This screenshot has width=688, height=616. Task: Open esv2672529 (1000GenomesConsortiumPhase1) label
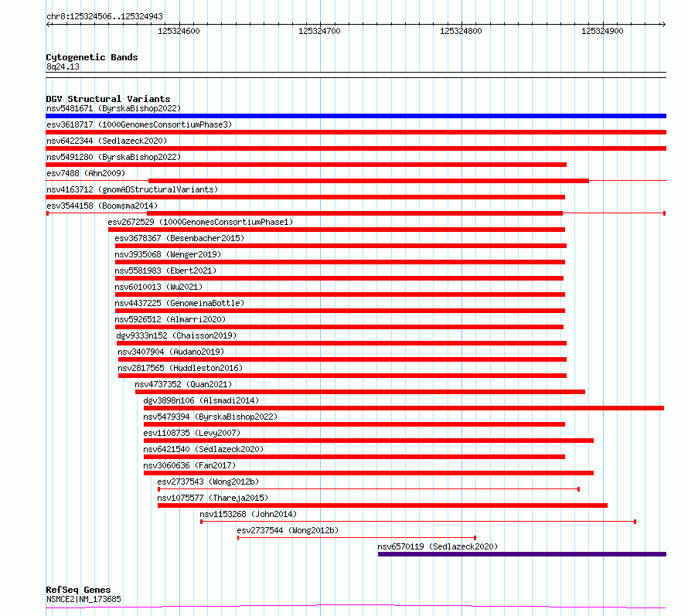tap(200, 222)
